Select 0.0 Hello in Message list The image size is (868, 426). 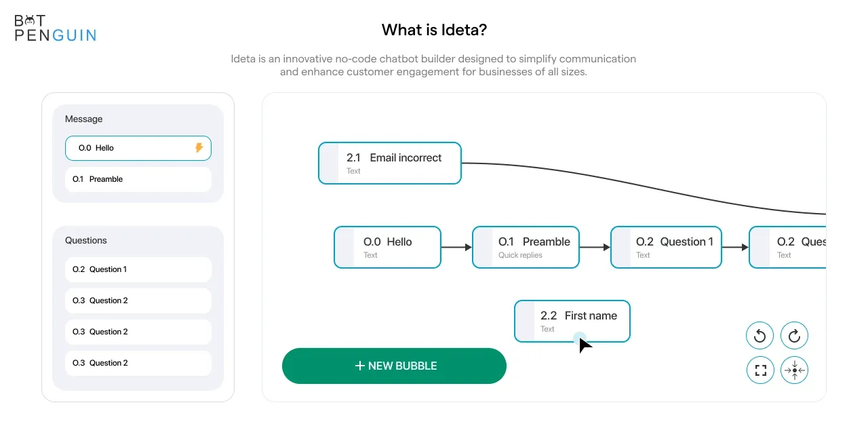138,148
